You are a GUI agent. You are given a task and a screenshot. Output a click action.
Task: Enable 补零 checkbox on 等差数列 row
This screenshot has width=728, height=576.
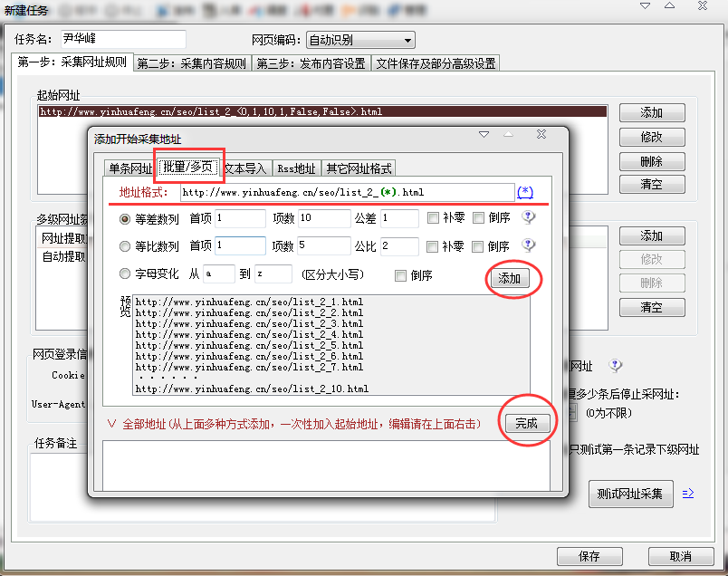tap(434, 219)
